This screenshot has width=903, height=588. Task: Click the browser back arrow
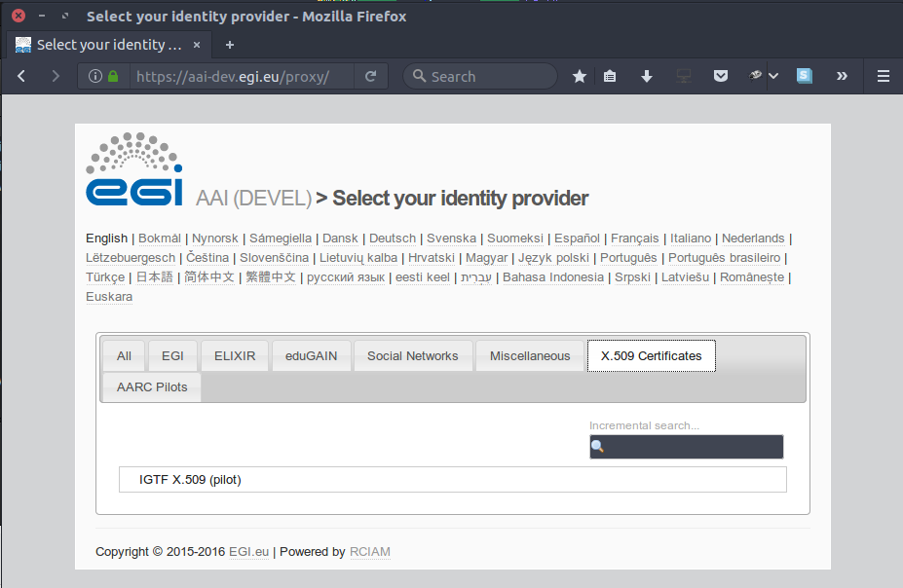[x=21, y=76]
